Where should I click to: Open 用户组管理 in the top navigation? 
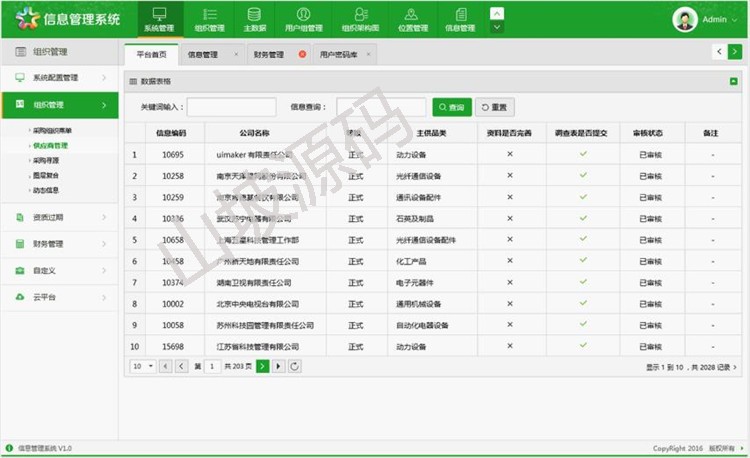coord(303,18)
